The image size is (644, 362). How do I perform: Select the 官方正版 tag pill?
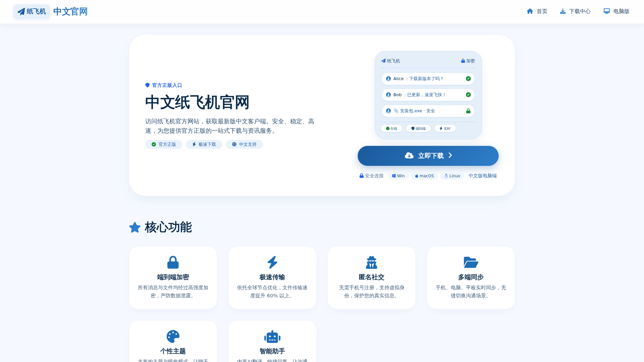tap(164, 144)
